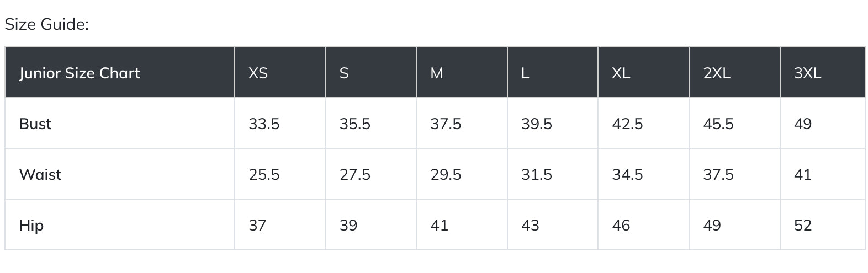This screenshot has height=273, width=868.
Task: Click the Waist row label
Action: [x=40, y=174]
